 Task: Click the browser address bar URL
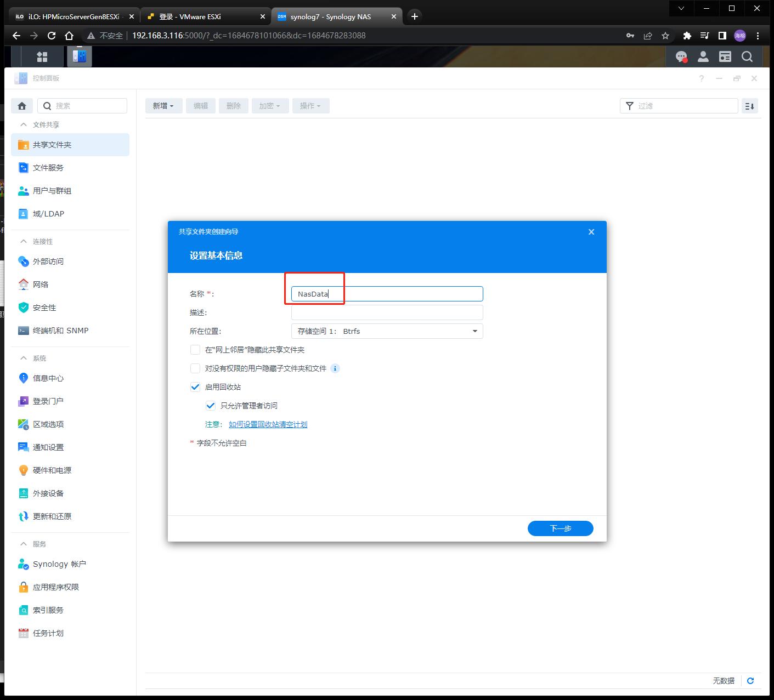tap(249, 36)
